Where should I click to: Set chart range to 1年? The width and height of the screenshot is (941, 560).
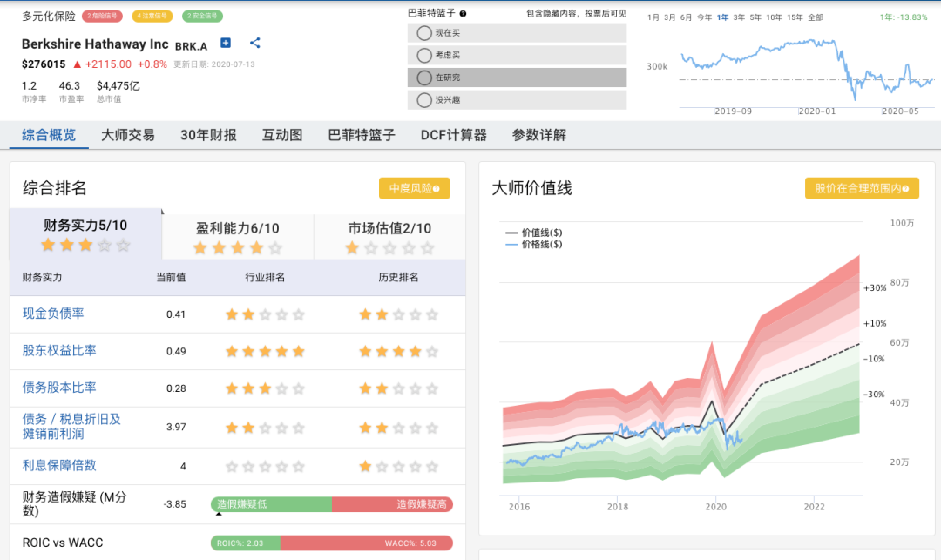[722, 17]
